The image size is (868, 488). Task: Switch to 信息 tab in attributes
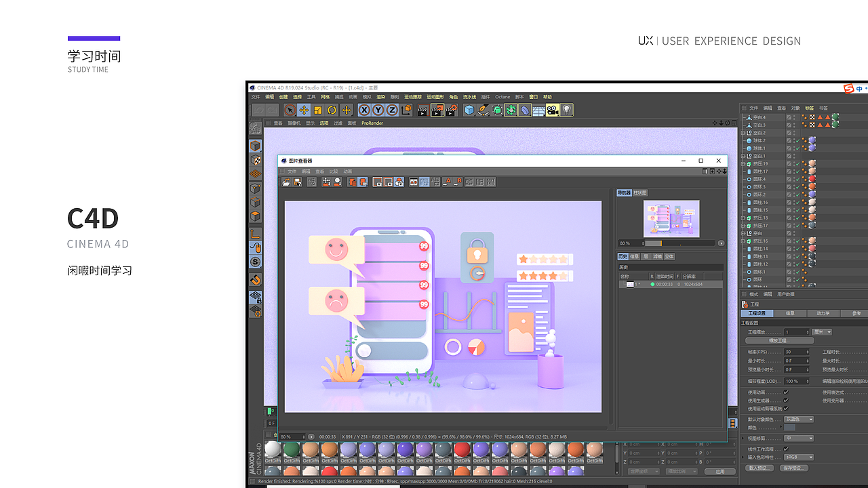(x=790, y=313)
